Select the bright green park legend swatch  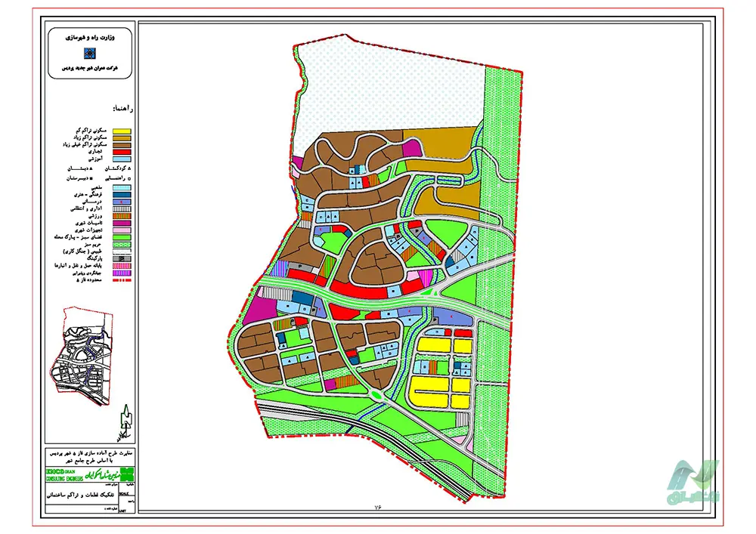(x=121, y=237)
